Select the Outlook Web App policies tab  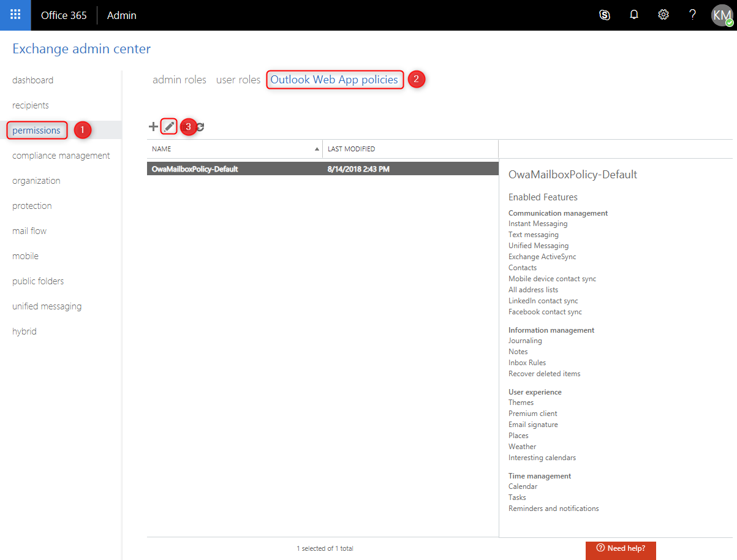(x=334, y=80)
